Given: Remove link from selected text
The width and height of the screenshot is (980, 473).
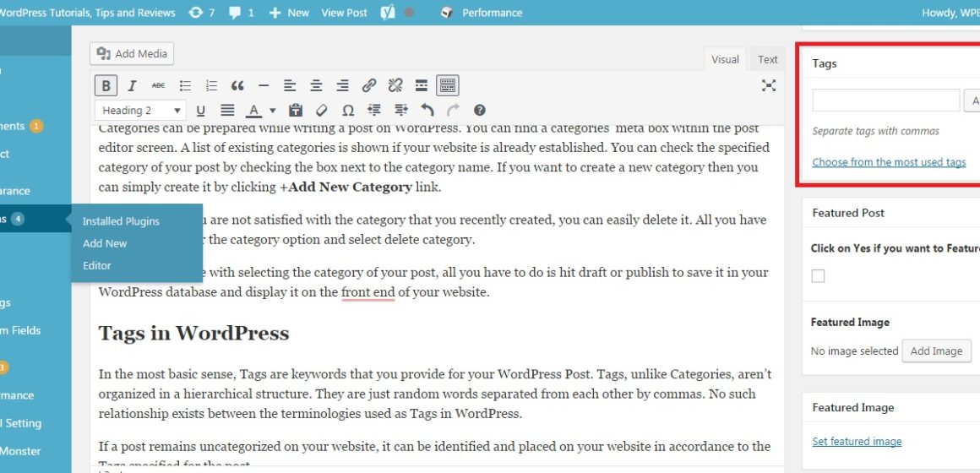Looking at the screenshot, I should [395, 85].
